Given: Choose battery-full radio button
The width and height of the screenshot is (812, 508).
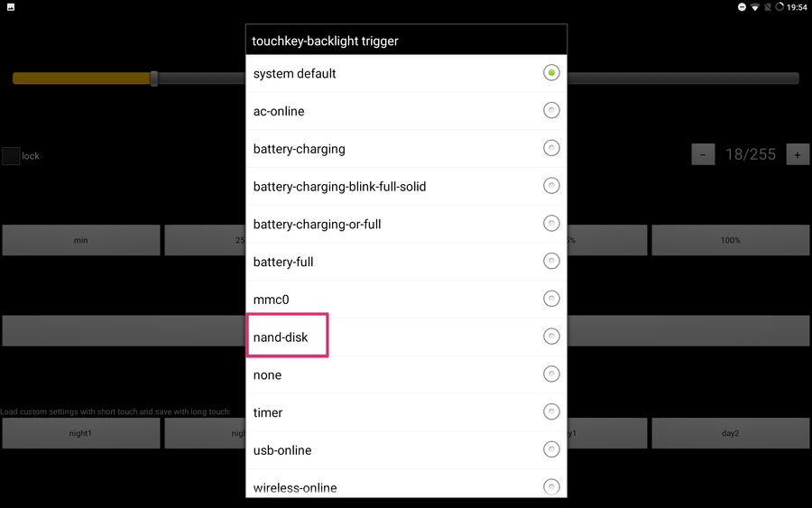Looking at the screenshot, I should pos(551,262).
